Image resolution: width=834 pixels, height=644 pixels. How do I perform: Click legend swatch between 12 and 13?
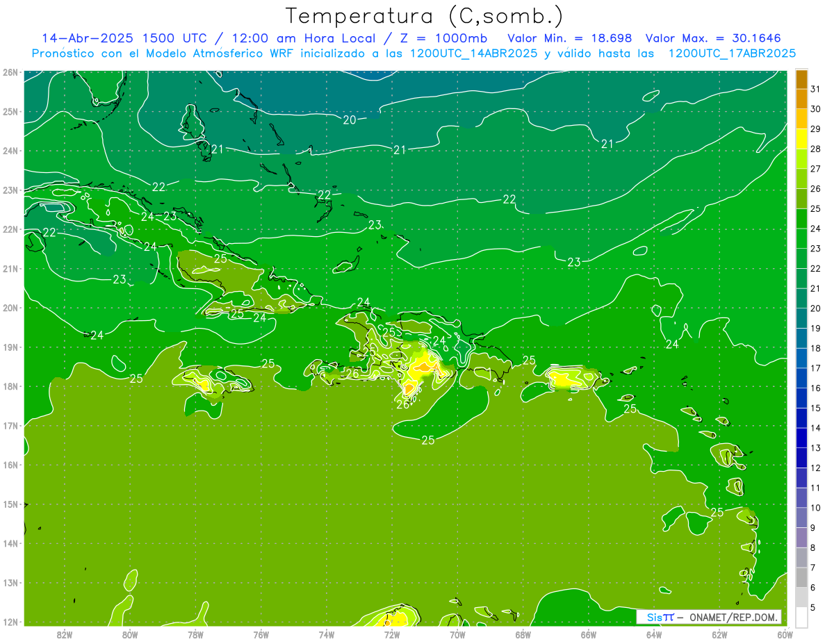click(801, 457)
